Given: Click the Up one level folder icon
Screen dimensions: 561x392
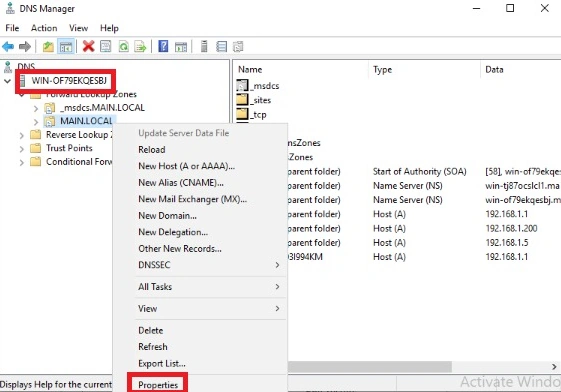Looking at the screenshot, I should pos(48,46).
